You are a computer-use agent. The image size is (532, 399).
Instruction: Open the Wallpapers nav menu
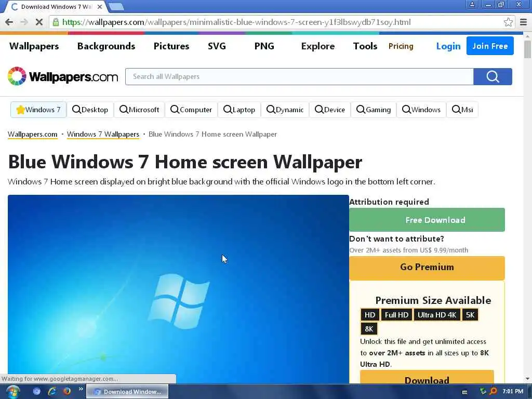coord(34,46)
